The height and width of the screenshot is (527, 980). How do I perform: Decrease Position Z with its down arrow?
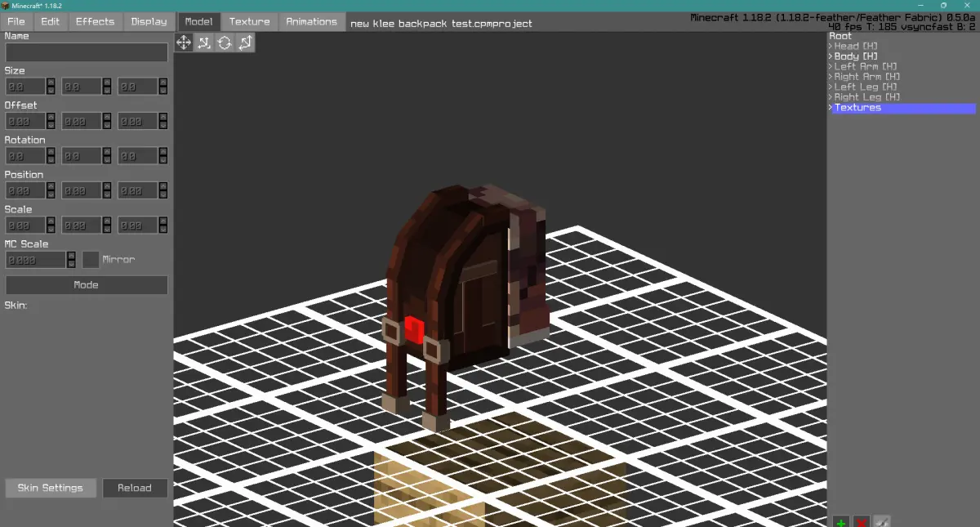[x=163, y=194]
